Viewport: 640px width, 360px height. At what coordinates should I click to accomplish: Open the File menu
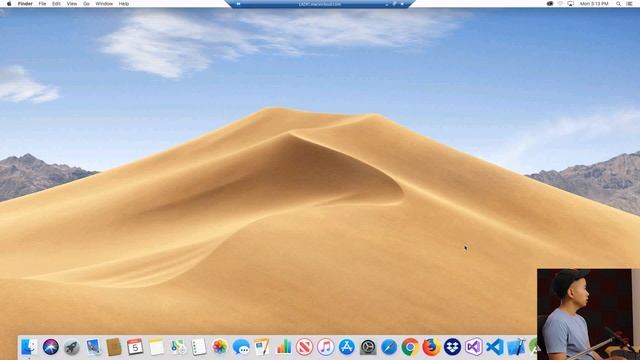(42, 4)
